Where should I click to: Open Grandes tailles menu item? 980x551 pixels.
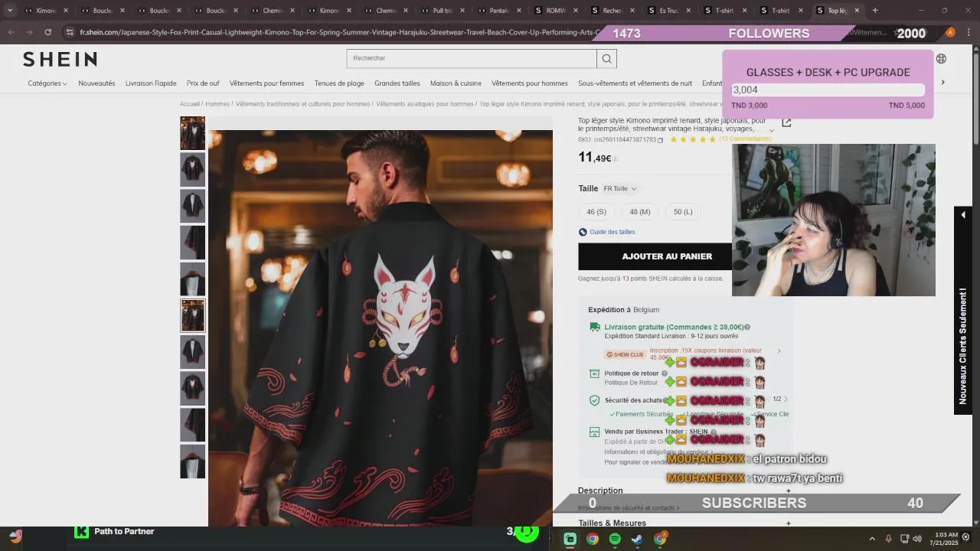pyautogui.click(x=397, y=83)
